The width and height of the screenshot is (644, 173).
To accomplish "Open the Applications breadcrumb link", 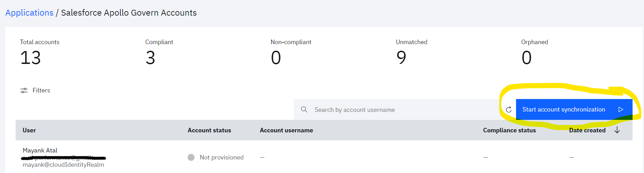I will (29, 13).
